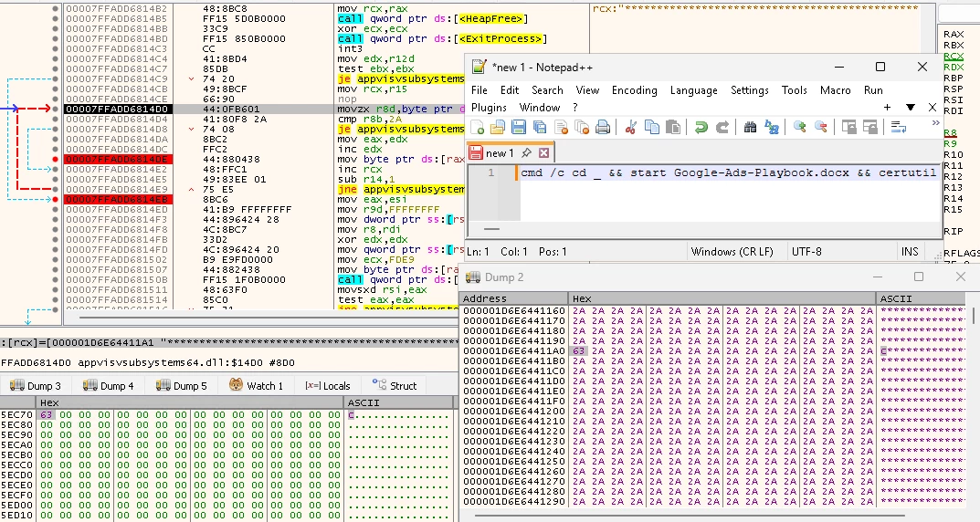
Task: Toggle breakpoint at address 00007FFADD6814DE
Action: coord(56,159)
